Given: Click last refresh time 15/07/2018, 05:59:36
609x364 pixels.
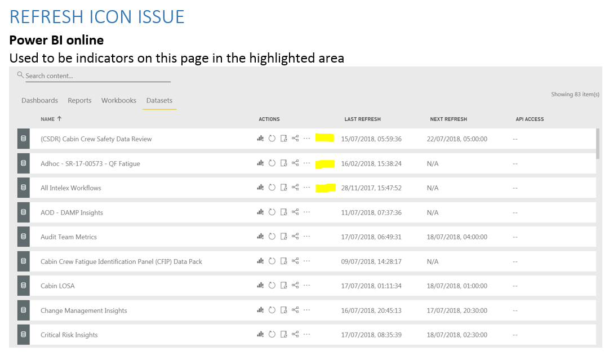Looking at the screenshot, I should [x=371, y=139].
